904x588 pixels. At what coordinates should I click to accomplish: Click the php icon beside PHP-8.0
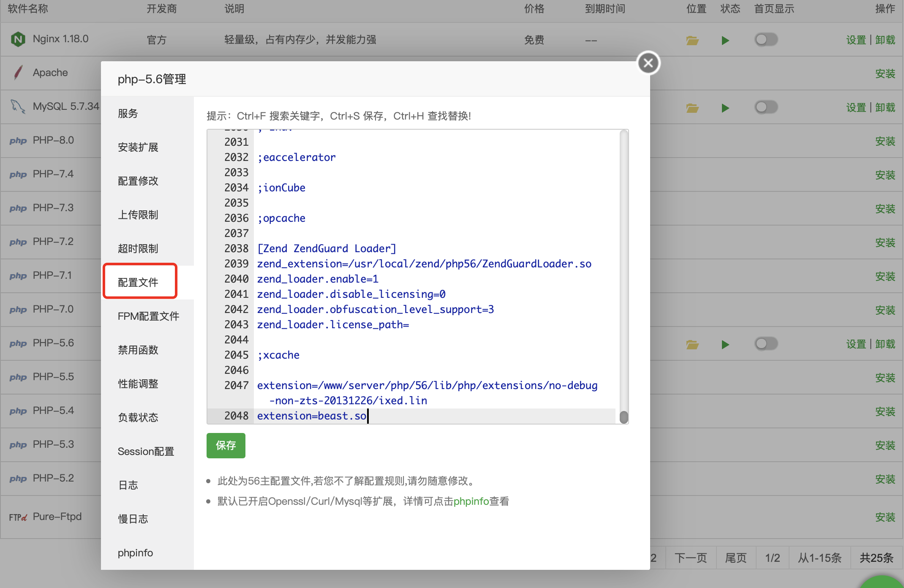click(18, 141)
